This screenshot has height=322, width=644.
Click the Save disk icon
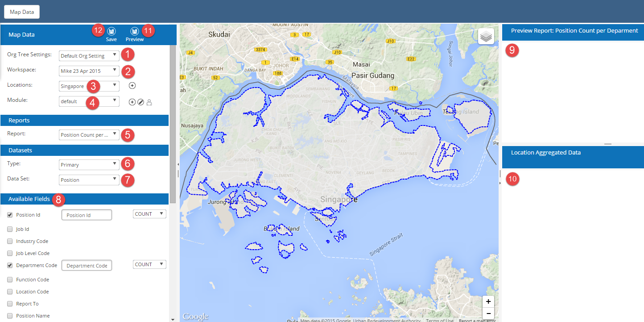click(111, 31)
